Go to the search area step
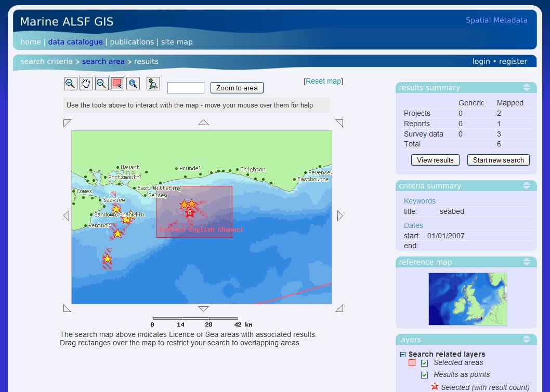This screenshot has height=392, width=550. click(x=103, y=61)
